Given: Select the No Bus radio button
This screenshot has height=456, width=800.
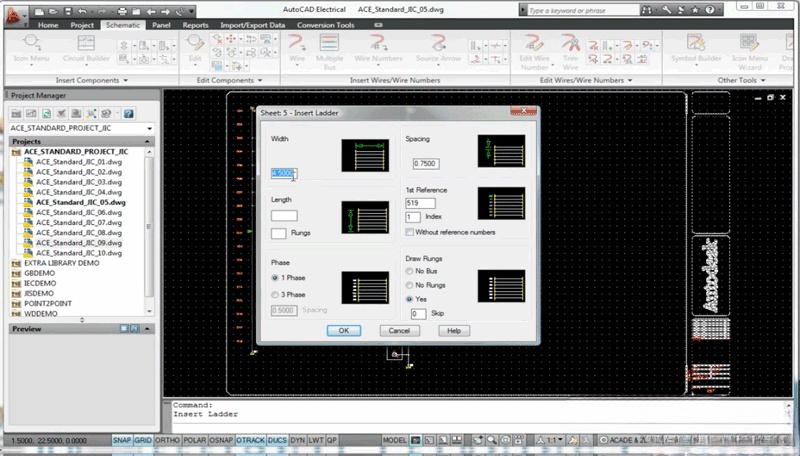Looking at the screenshot, I should coord(409,271).
